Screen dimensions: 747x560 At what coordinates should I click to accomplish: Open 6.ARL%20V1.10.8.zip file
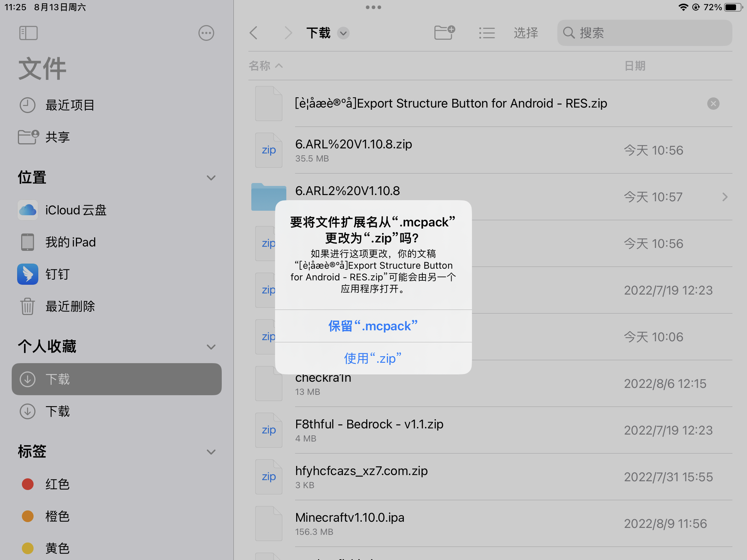(x=490, y=150)
